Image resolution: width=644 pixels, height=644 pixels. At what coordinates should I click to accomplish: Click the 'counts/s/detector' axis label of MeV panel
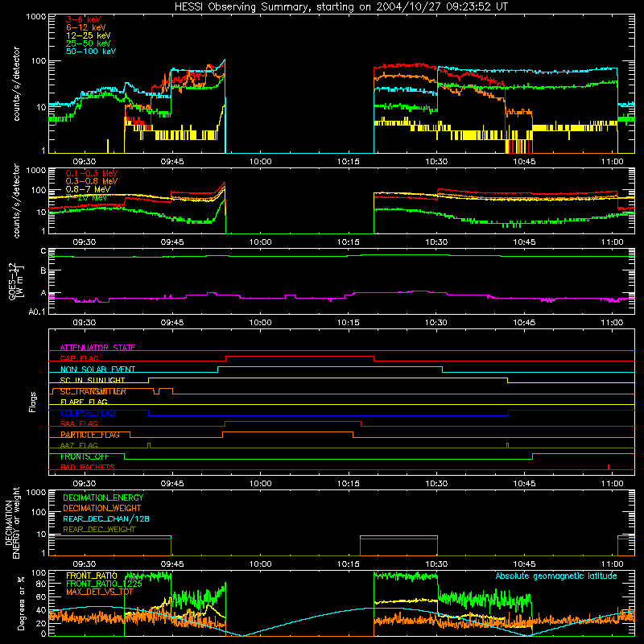tap(16, 200)
